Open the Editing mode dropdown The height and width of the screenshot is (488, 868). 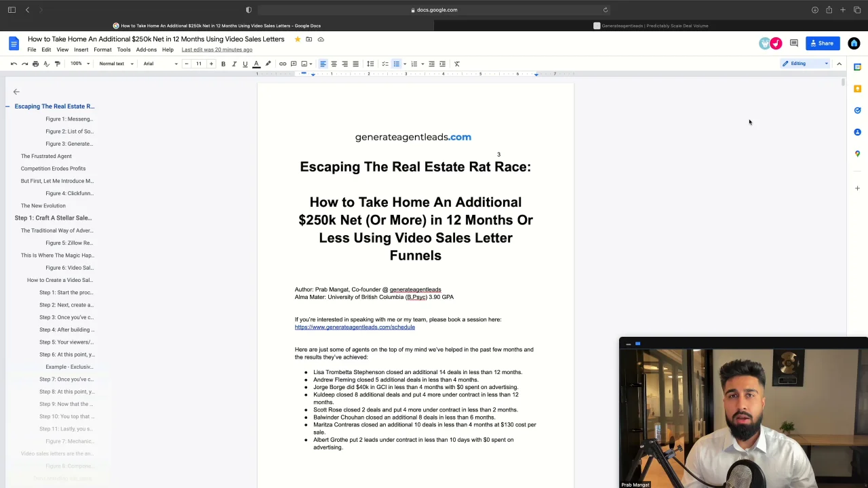coord(805,64)
